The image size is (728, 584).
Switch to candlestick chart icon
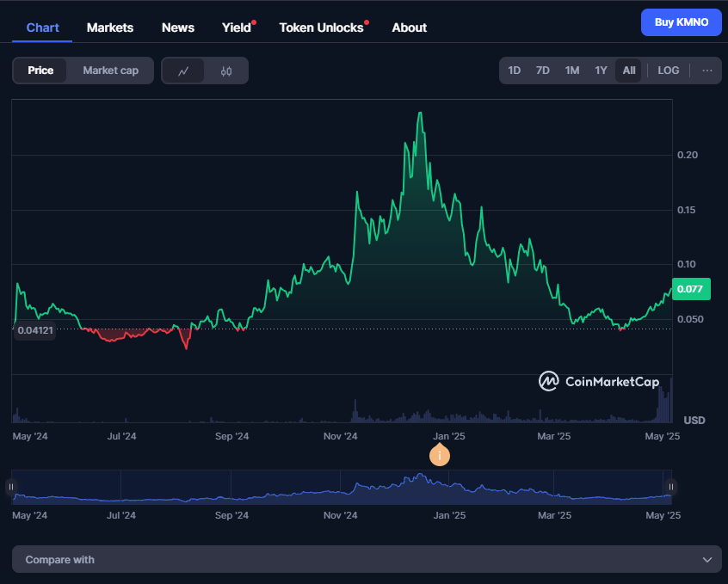click(x=226, y=71)
